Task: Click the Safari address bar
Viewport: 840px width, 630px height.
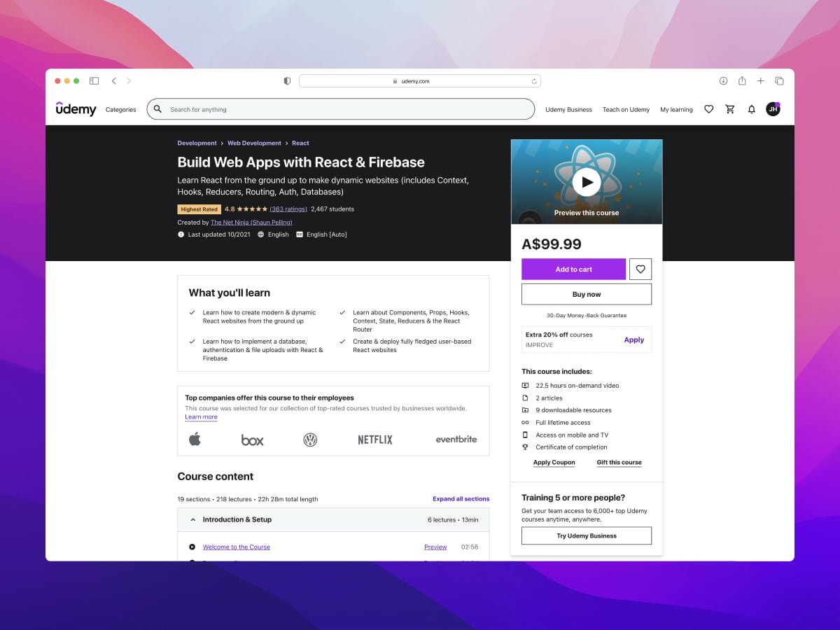Action: point(420,81)
